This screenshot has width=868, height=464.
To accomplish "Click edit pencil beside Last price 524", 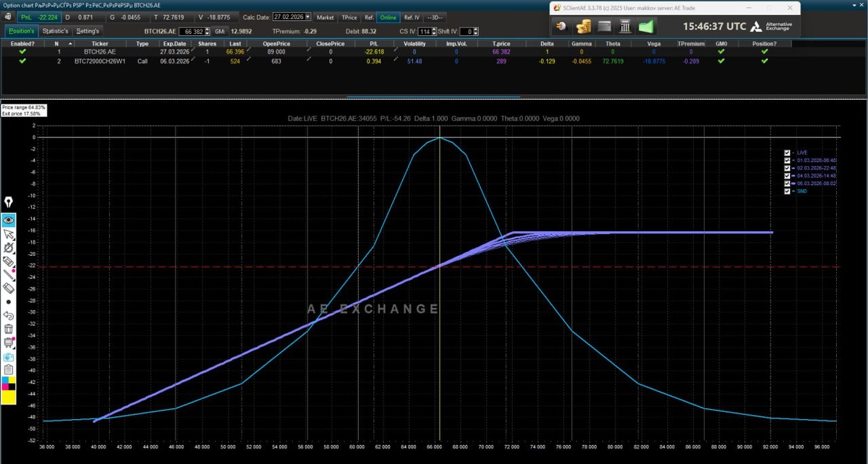I will click(x=249, y=59).
